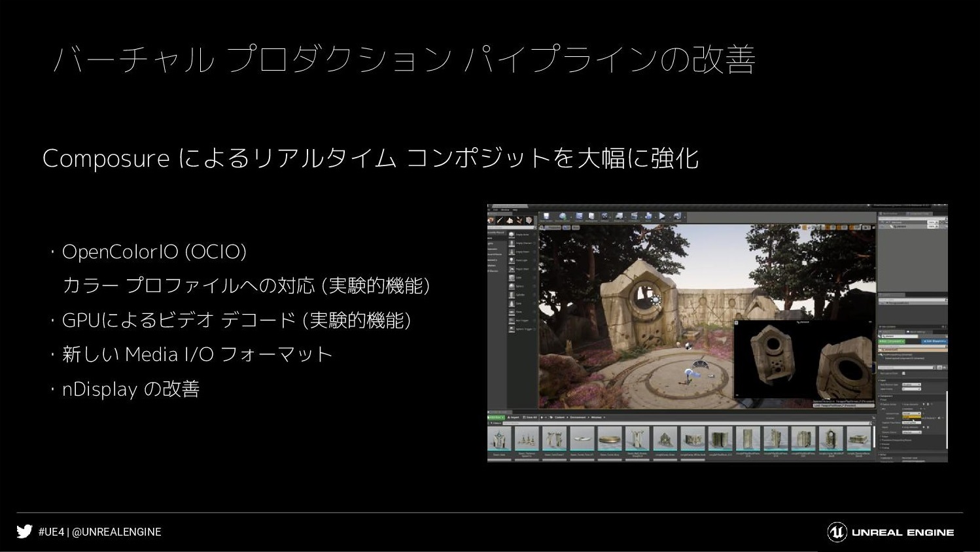Viewport: 980px width, 552px height.
Task: Select Place mode icon in Modes panel
Action: [491, 220]
